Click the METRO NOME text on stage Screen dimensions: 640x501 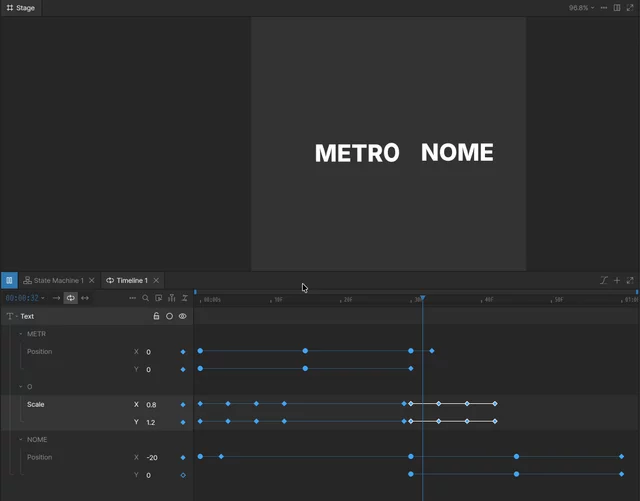tap(404, 153)
